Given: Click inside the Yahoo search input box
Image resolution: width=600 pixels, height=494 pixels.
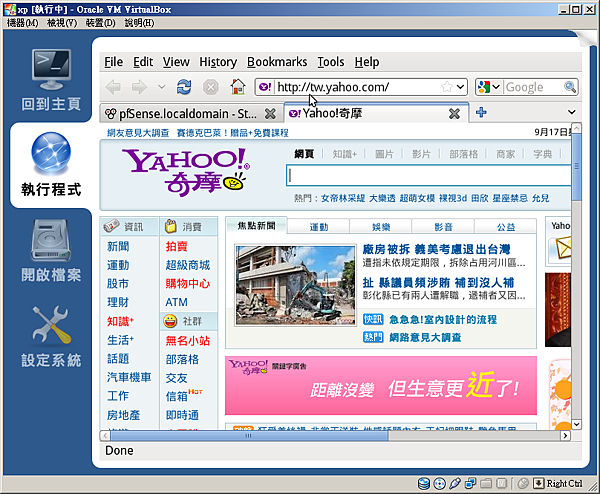Looking at the screenshot, I should [x=429, y=175].
